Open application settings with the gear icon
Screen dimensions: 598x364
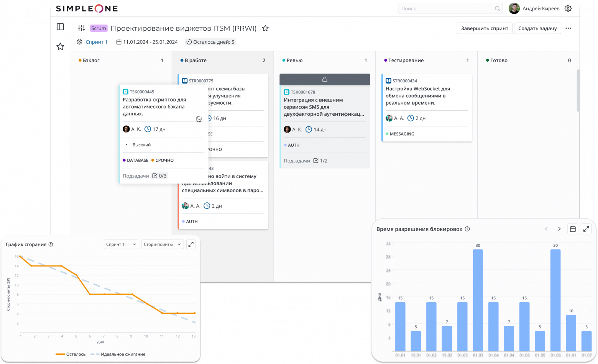(x=568, y=8)
